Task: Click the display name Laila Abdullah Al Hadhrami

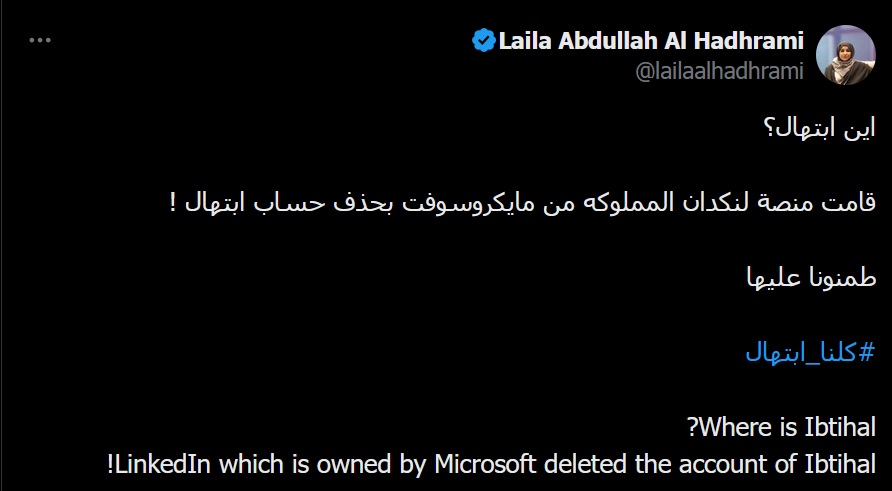Action: click(x=651, y=41)
